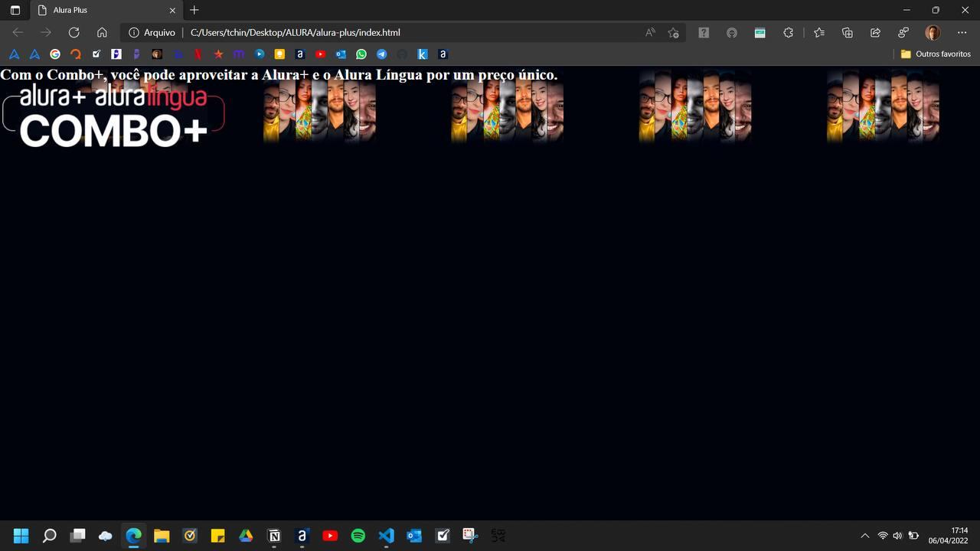Open the Settings and more menu

[x=962, y=32]
